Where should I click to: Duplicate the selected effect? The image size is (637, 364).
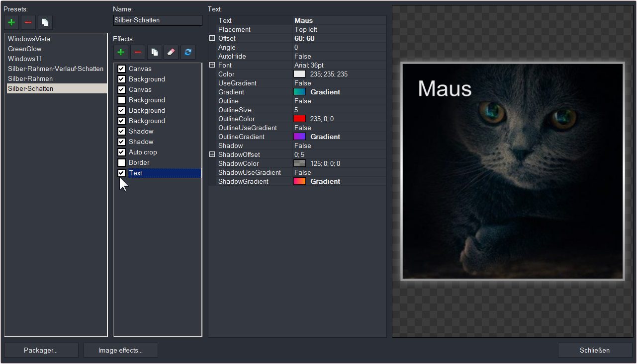coord(155,52)
